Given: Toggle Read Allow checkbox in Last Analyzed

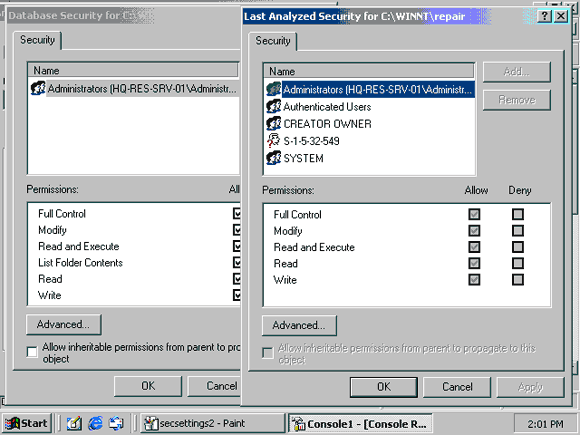Looking at the screenshot, I should [474, 263].
